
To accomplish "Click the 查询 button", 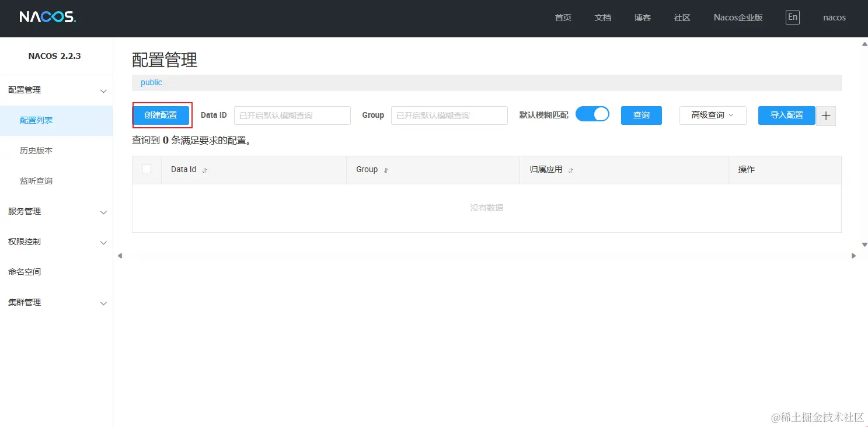I will point(642,116).
